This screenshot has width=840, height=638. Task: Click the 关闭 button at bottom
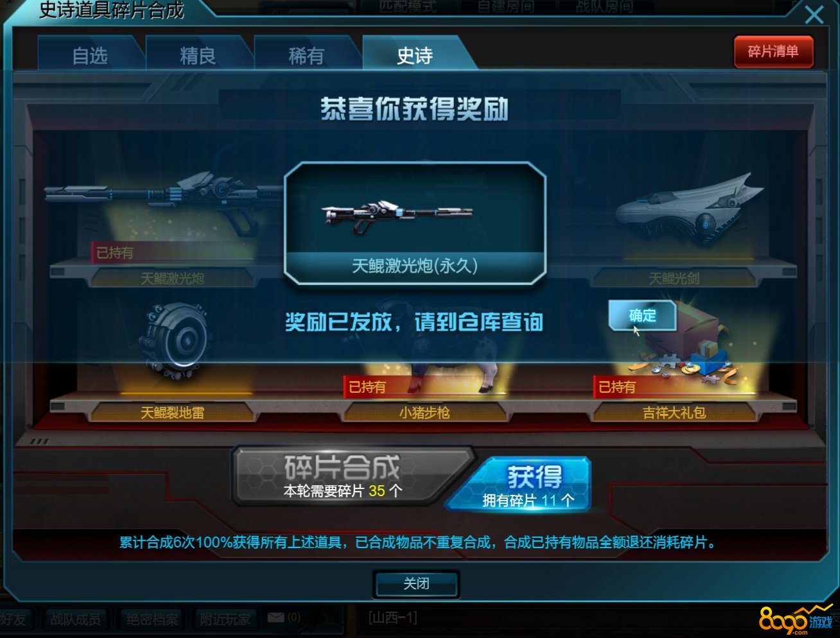point(417,584)
